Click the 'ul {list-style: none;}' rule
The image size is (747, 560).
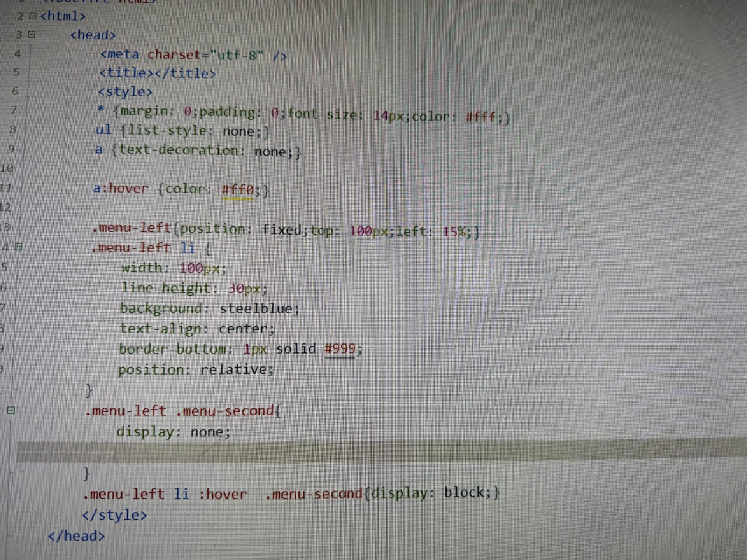pos(183,131)
